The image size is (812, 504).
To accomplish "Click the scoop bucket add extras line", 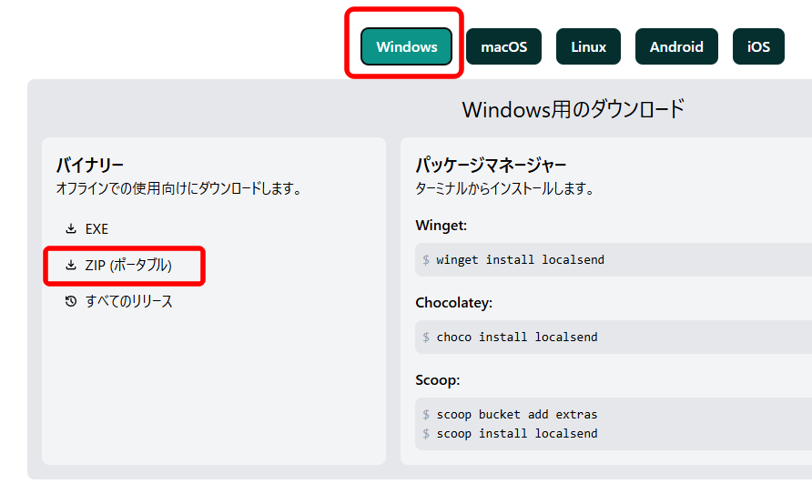I will [517, 415].
